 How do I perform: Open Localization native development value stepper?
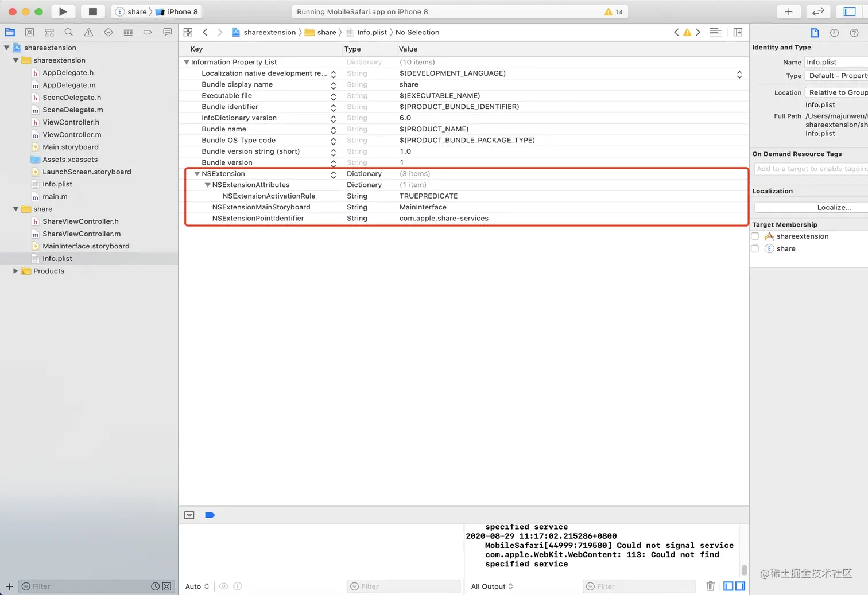click(x=739, y=75)
